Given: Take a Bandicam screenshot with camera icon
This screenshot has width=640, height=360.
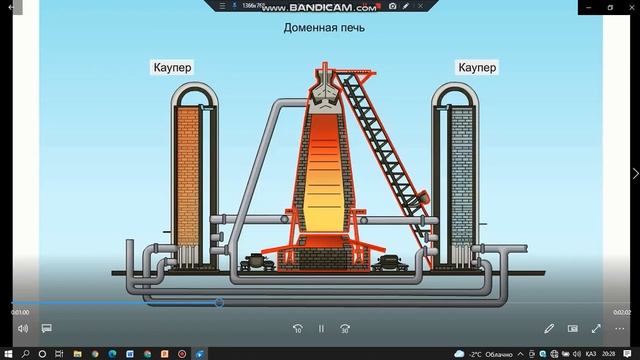Looking at the screenshot, I should coord(392,6).
